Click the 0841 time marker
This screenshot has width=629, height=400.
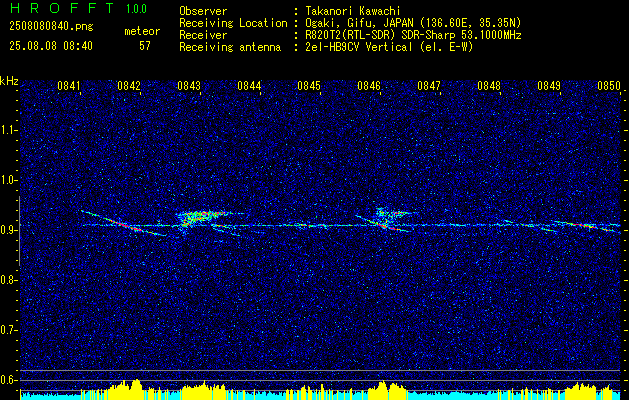tap(69, 86)
